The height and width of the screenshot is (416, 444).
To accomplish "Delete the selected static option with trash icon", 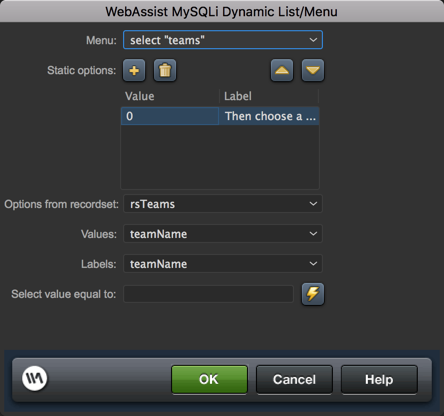I will tap(165, 70).
